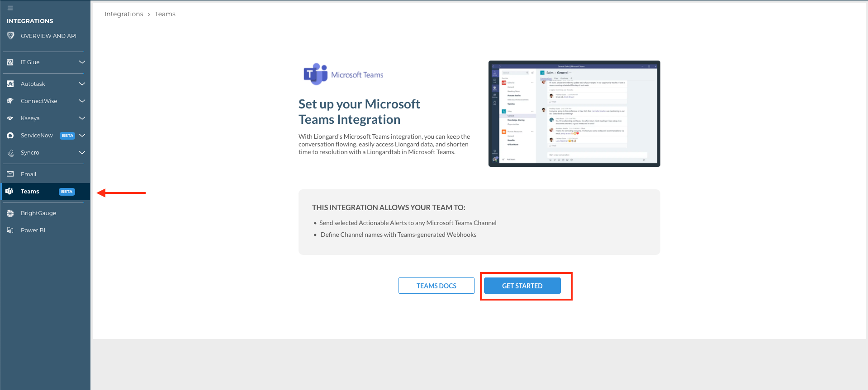Click the Get Started button
868x390 pixels.
(522, 286)
